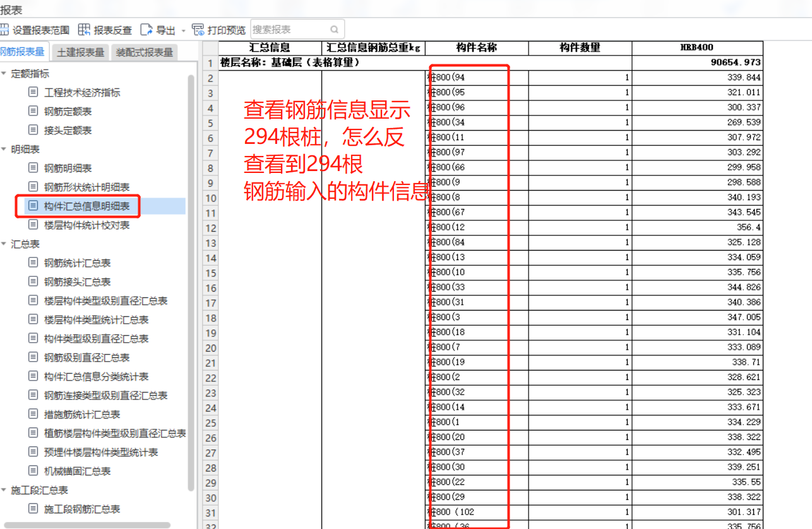Click the cell with value 301.317

click(698, 512)
